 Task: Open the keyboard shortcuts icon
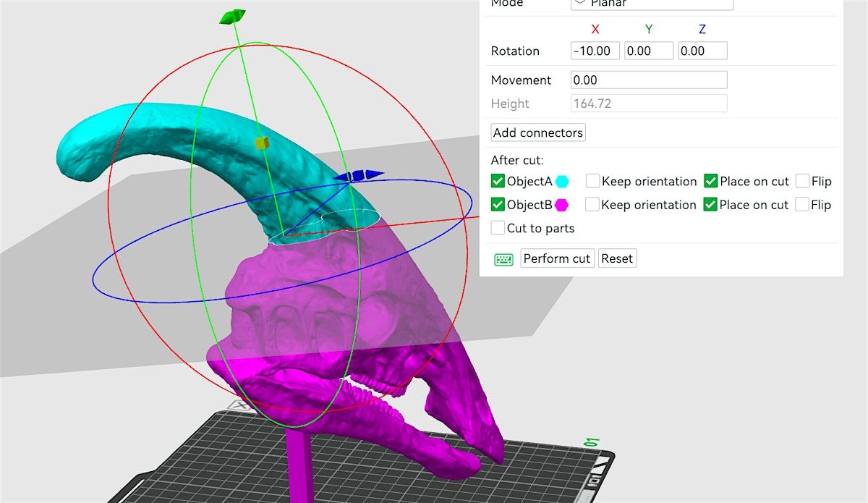[503, 259]
